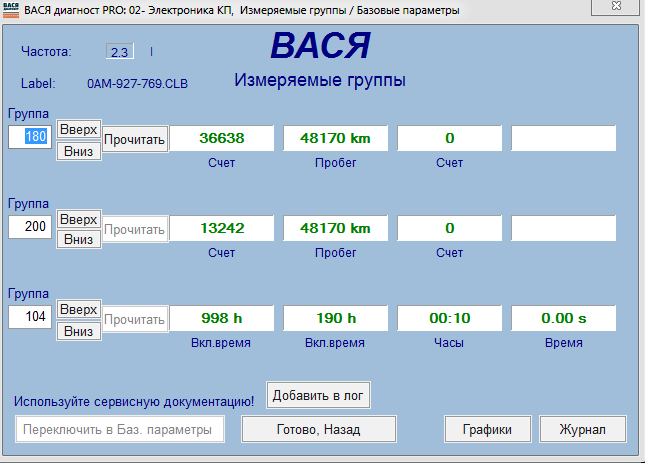The width and height of the screenshot is (645, 463).
Task: Click Измеряемые группы heading
Action: tap(320, 80)
